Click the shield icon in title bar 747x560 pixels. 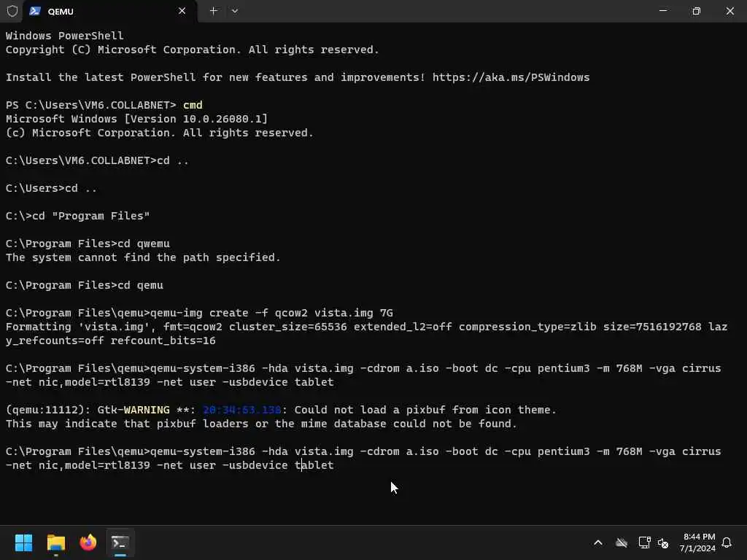[12, 11]
